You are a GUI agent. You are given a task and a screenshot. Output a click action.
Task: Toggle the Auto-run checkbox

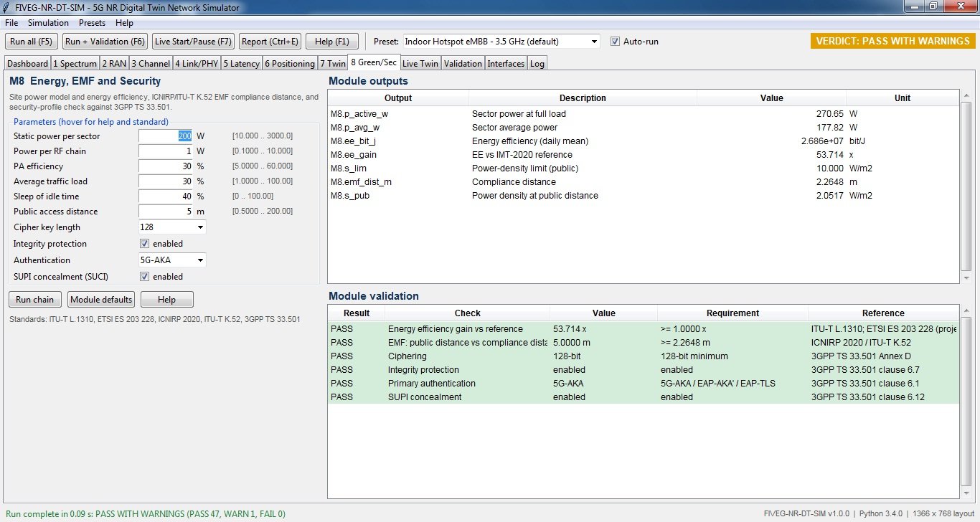(x=615, y=42)
